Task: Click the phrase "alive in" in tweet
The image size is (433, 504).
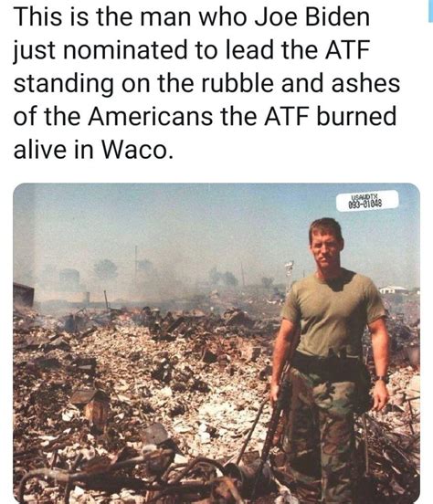Action: click(x=53, y=150)
